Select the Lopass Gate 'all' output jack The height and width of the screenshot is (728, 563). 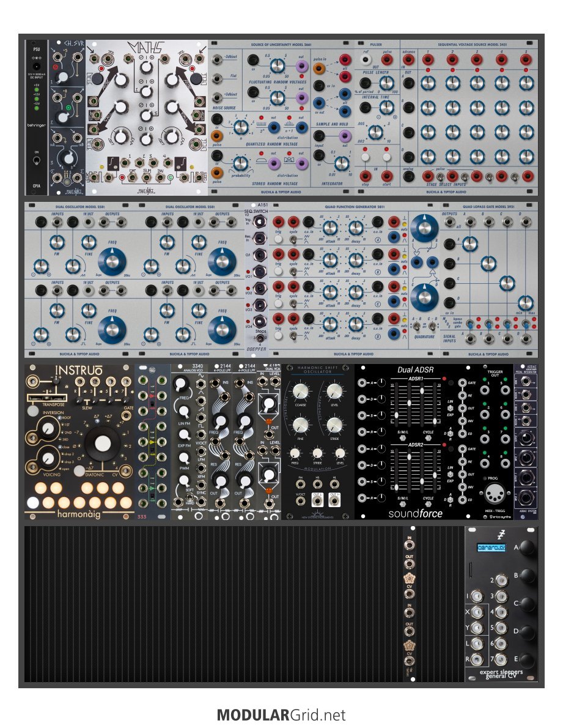coord(449,222)
